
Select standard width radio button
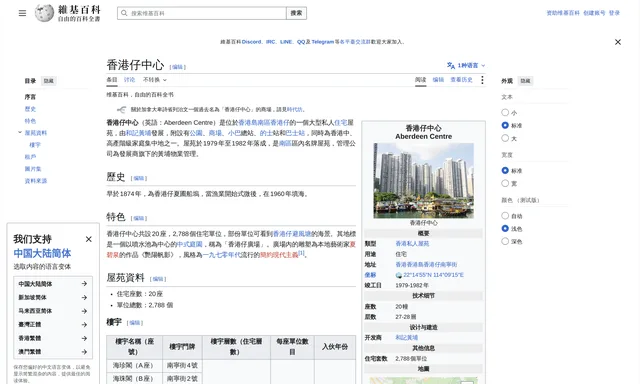505,170
